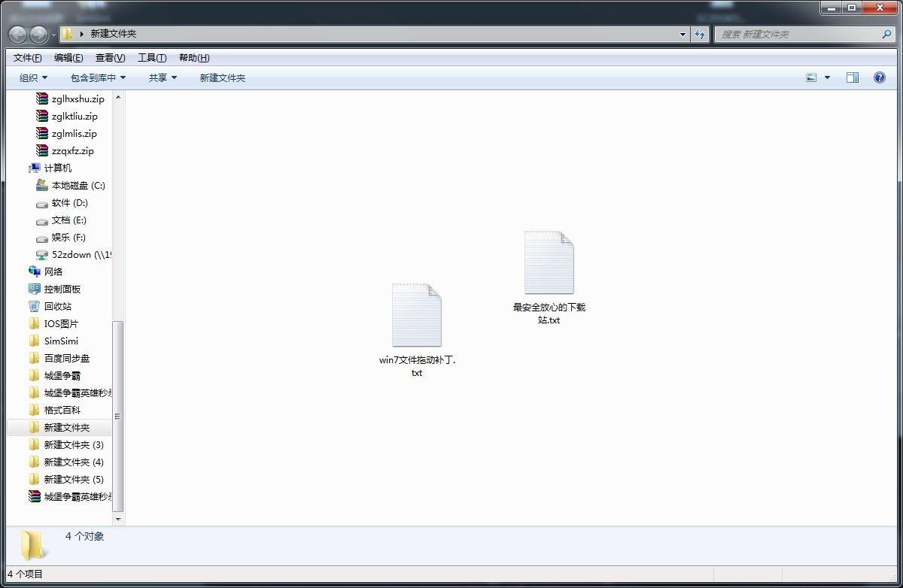Click the 新建文件夹 toolbar button

[x=222, y=77]
